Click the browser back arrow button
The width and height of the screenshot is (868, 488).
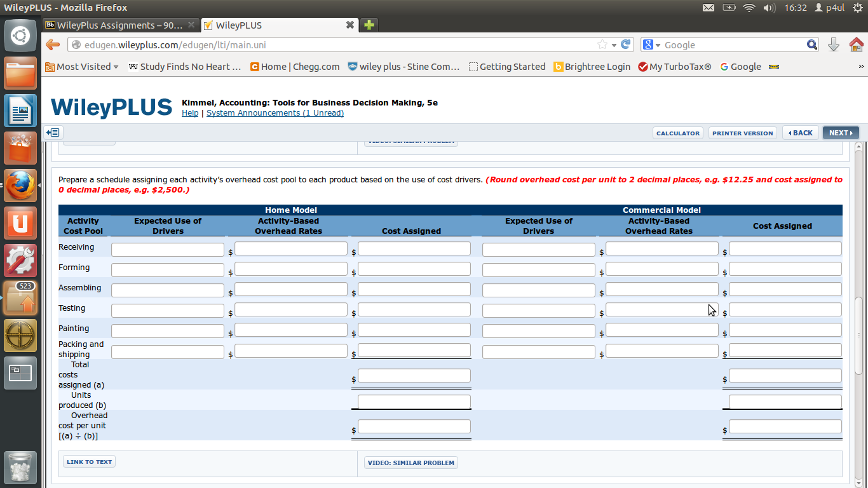click(53, 44)
